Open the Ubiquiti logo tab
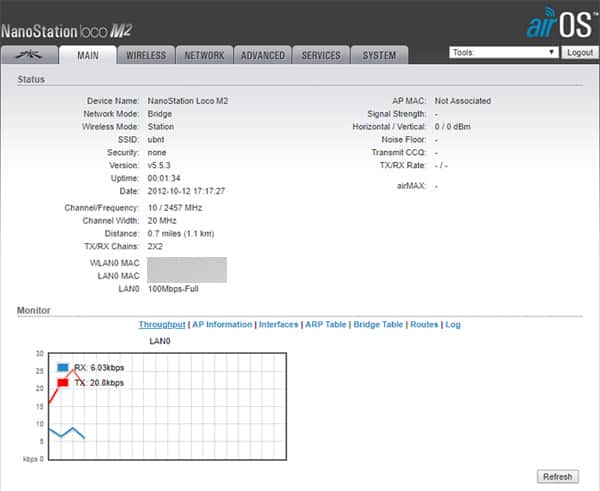The height and width of the screenshot is (491, 600). 29,55
